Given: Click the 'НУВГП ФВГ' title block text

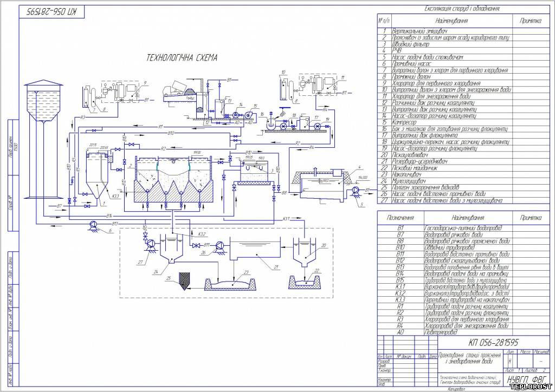Looking at the screenshot, I should (526, 379).
